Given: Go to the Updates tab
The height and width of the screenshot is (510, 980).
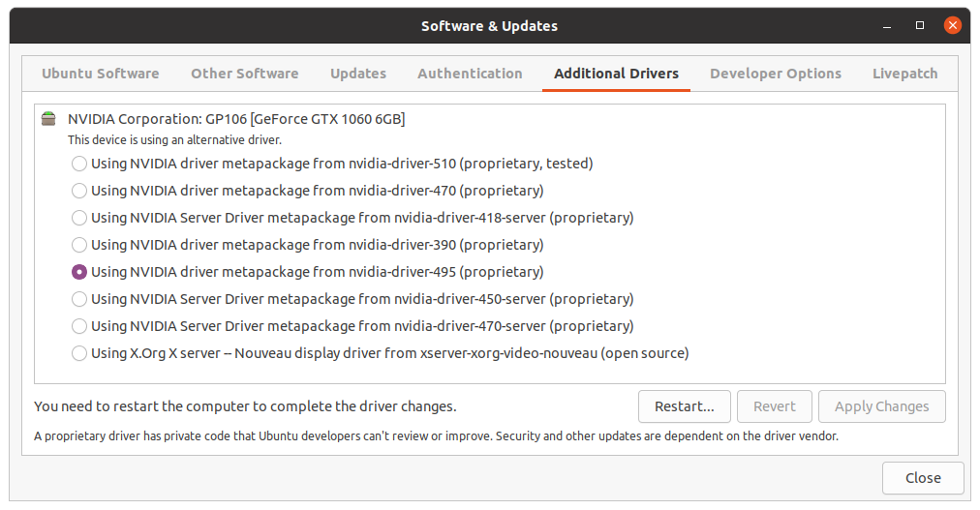Looking at the screenshot, I should (358, 74).
